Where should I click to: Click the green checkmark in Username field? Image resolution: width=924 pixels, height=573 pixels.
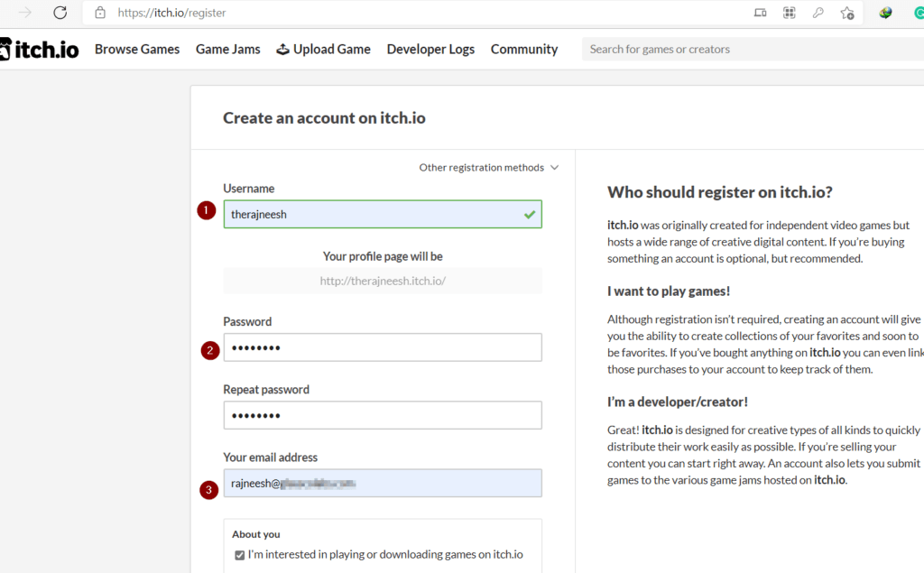(530, 215)
